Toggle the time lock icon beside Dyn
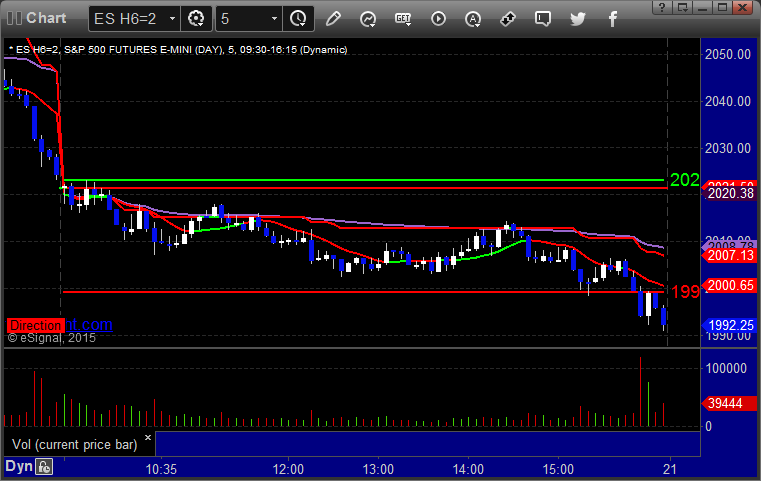The height and width of the screenshot is (481, 761). click(x=44, y=467)
